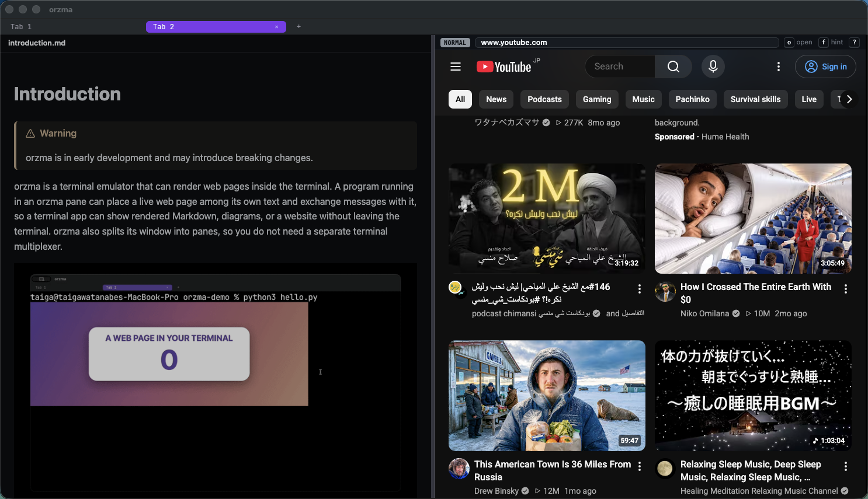Image resolution: width=868 pixels, height=499 pixels.
Task: Open options for Relaxing Sleep Music video
Action: click(x=846, y=466)
